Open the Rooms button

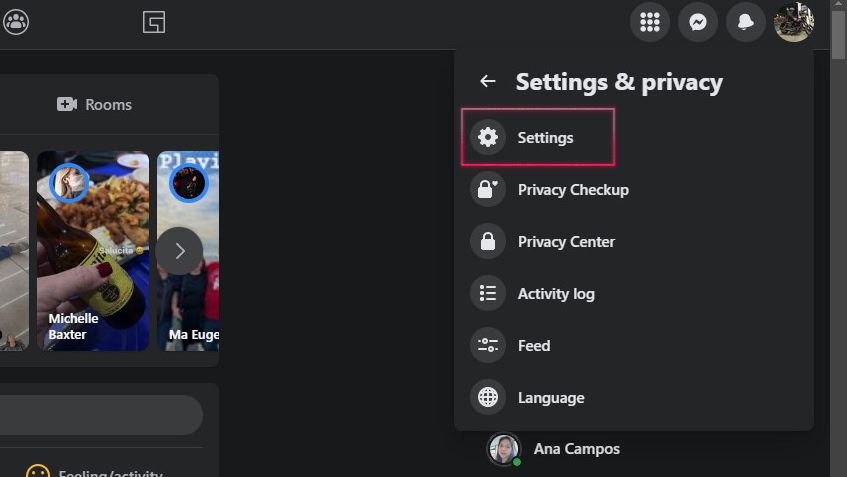coord(95,104)
